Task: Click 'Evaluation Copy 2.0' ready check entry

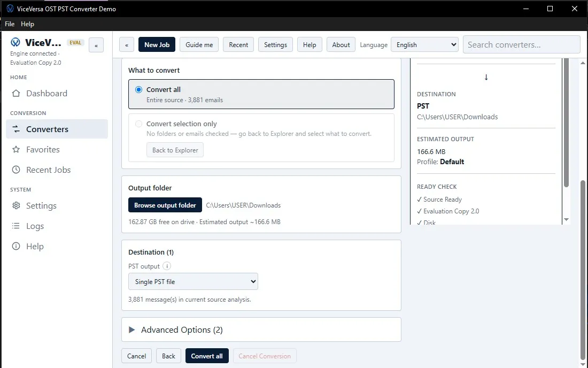Action: coord(448,211)
